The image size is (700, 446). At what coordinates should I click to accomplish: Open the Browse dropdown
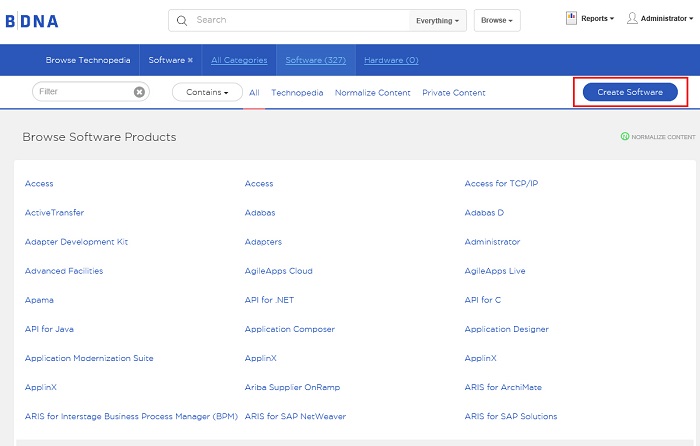(x=497, y=21)
